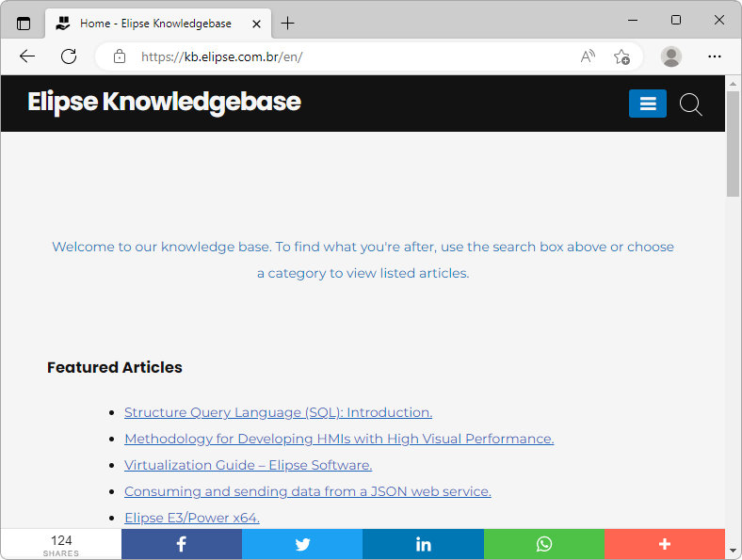Expand more sharing options plus button

pyautogui.click(x=664, y=544)
